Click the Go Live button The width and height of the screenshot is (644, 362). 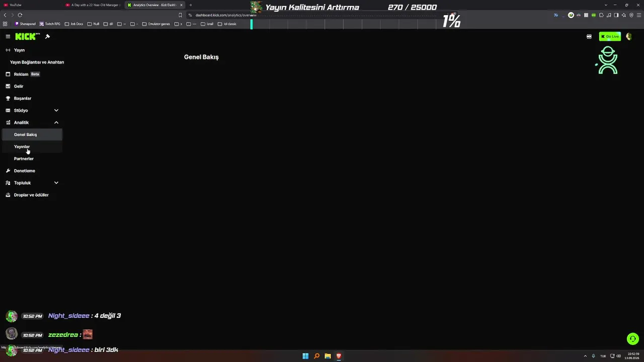click(x=610, y=36)
